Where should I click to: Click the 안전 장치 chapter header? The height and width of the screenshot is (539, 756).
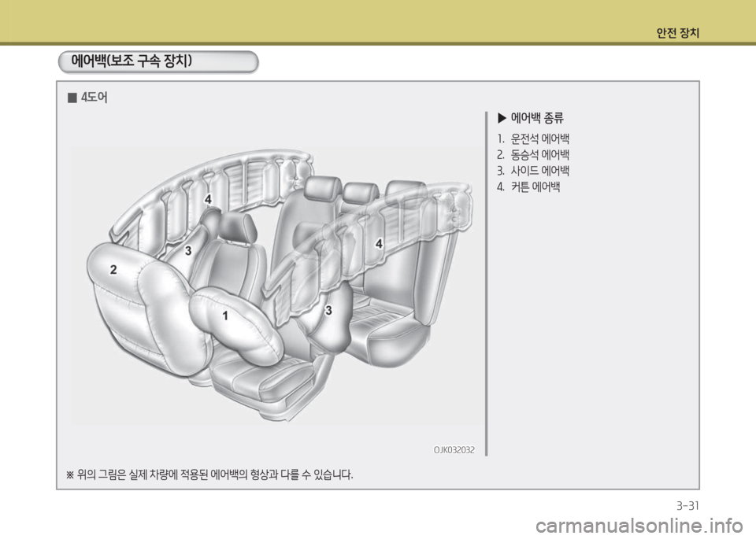[x=678, y=33]
